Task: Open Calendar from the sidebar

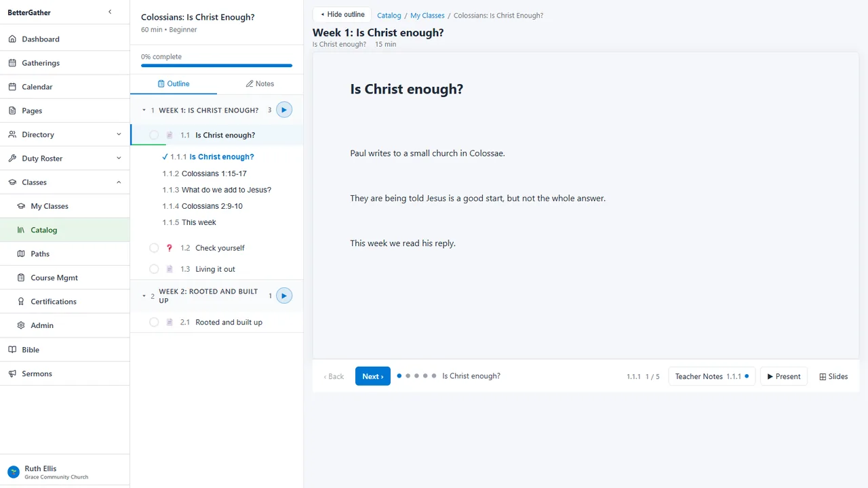Action: [37, 87]
